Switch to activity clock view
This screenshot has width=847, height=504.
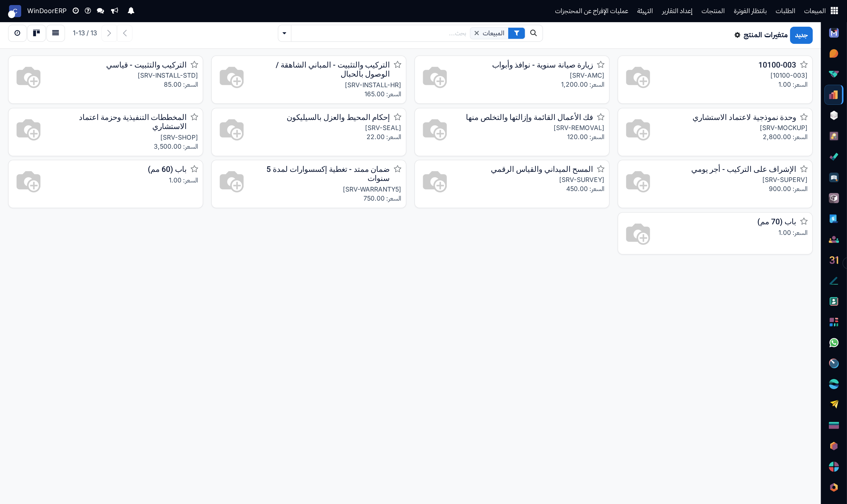pos(17,33)
